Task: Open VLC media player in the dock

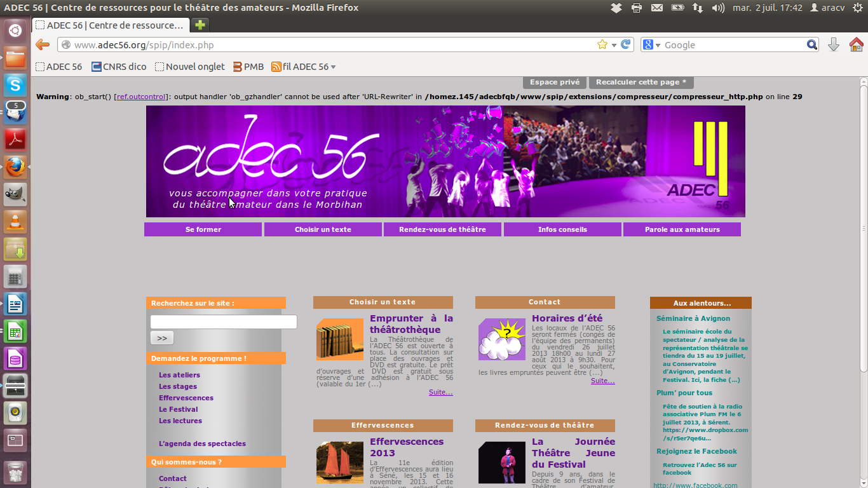Action: click(15, 221)
